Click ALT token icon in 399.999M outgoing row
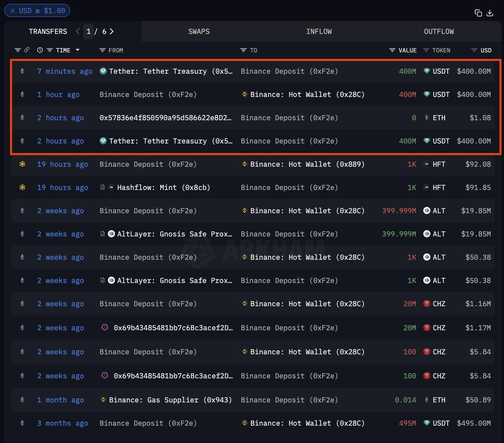This screenshot has width=504, height=443. [426, 211]
